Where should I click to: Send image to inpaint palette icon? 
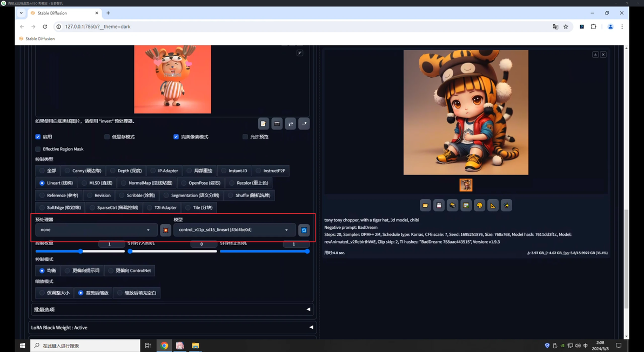[479, 205]
